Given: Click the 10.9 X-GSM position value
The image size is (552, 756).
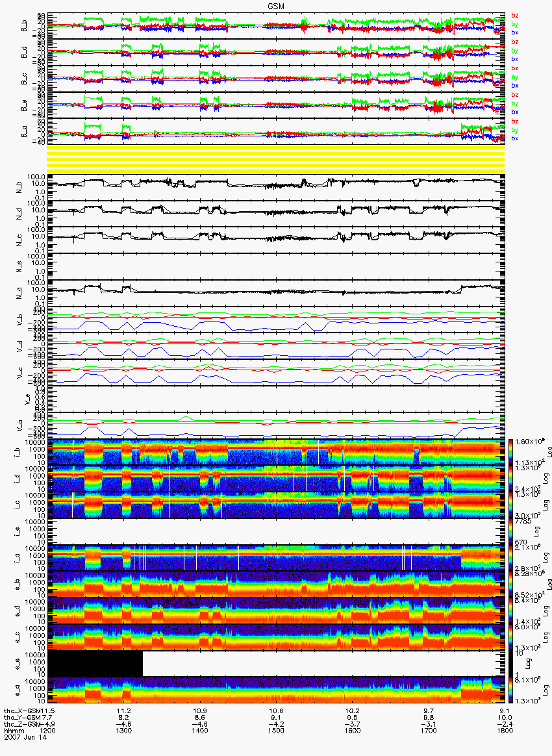Looking at the screenshot, I should point(200,711).
